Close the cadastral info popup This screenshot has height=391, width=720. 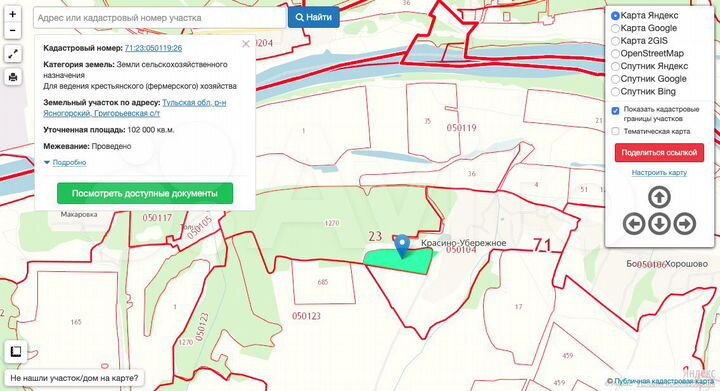click(x=246, y=44)
